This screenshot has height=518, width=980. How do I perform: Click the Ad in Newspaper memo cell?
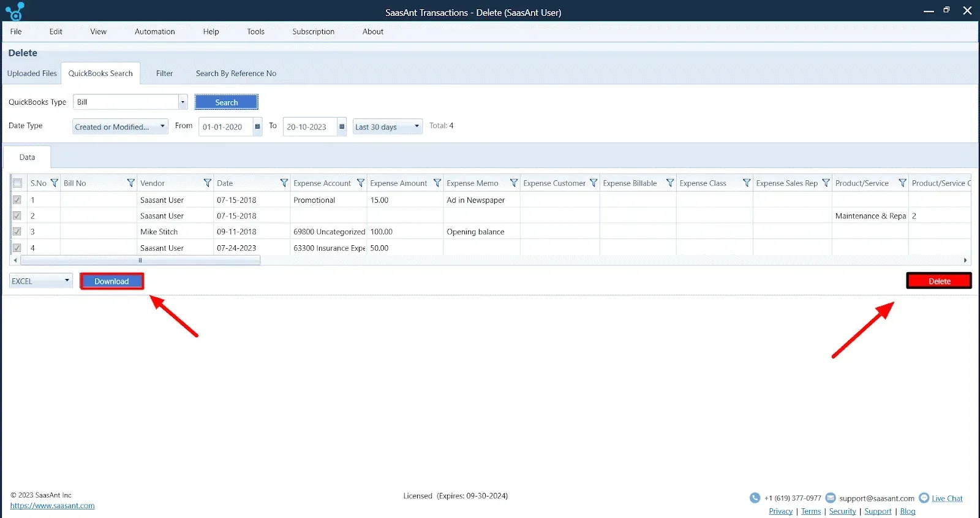coord(481,200)
